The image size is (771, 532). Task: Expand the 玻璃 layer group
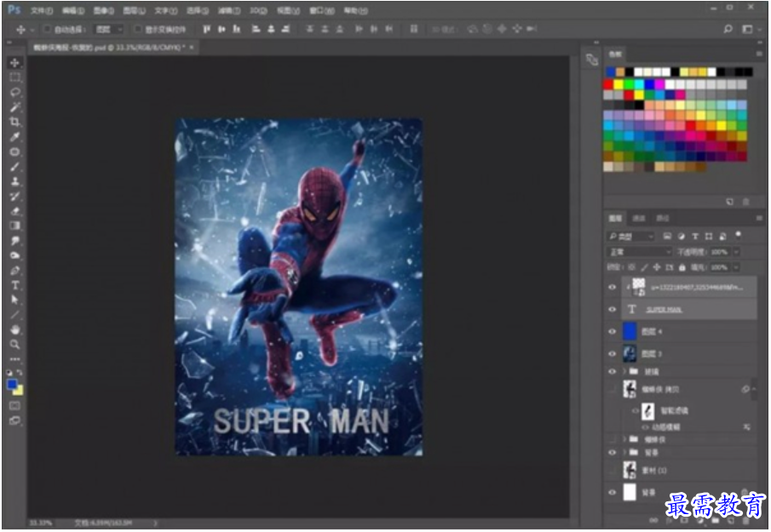coord(625,371)
